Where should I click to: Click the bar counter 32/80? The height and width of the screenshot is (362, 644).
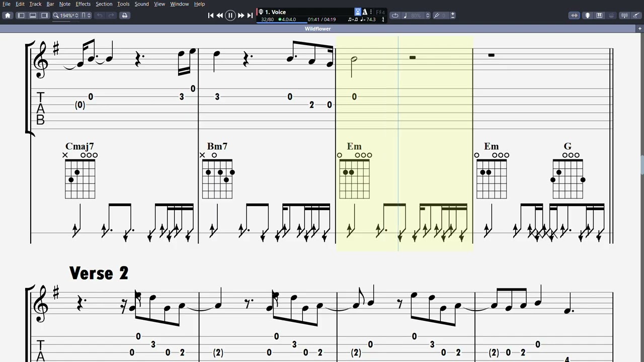(x=267, y=20)
